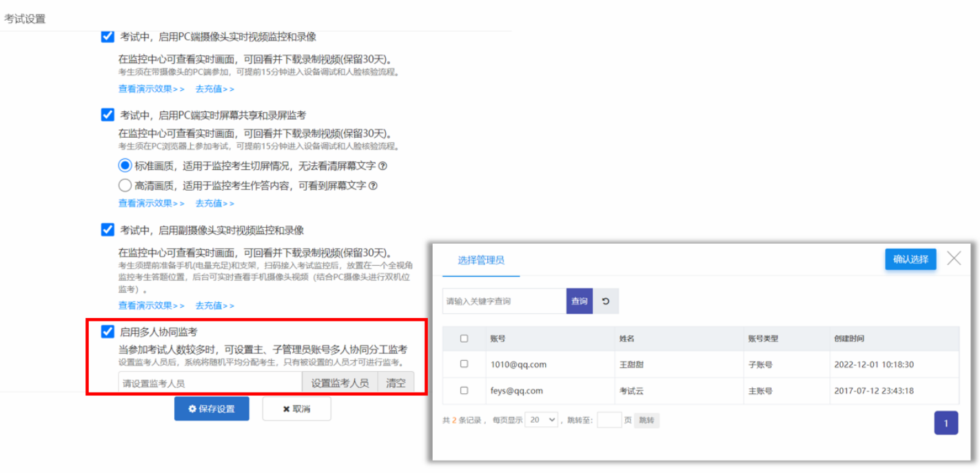Switch to the 选择管理员 tab

point(481,260)
